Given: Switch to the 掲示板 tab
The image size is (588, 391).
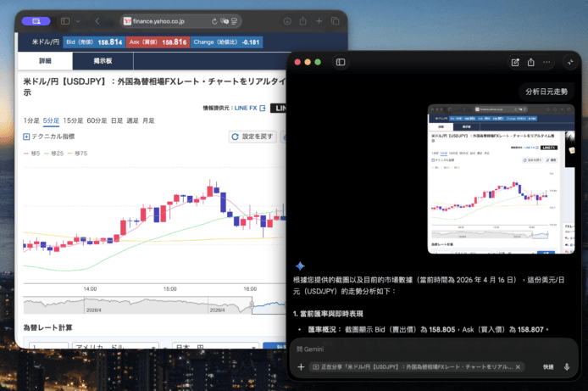Looking at the screenshot, I should pos(103,61).
